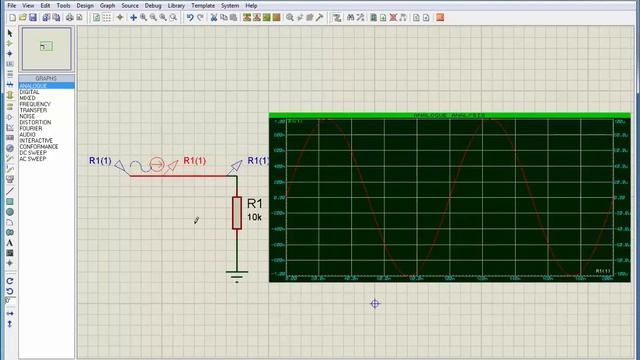The width and height of the screenshot is (640, 360).
Task: Open the Design menu
Action: [85, 6]
